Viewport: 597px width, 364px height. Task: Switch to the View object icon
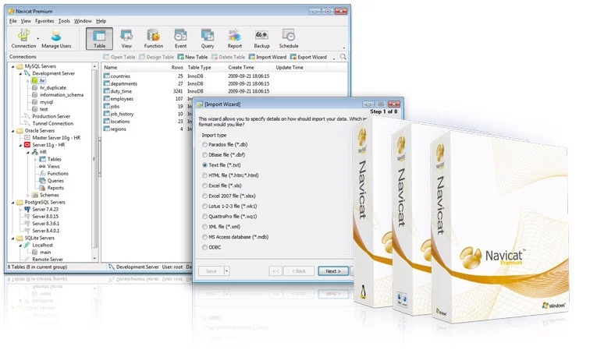pos(126,38)
